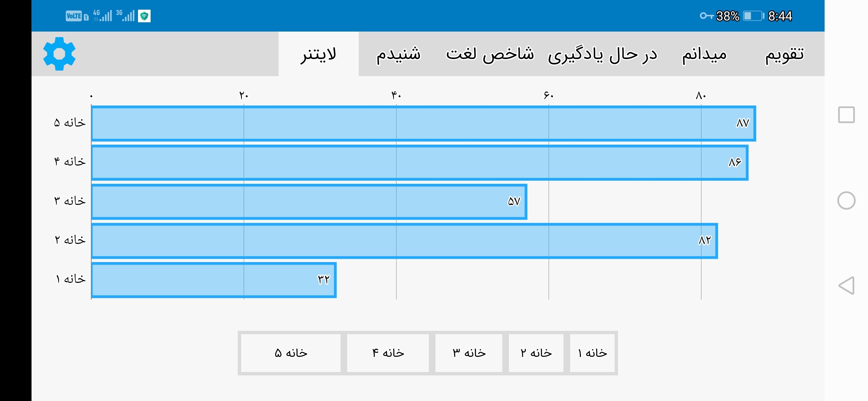This screenshot has height=401, width=868.
Task: Select the لایتنر tab
Action: 318,54
